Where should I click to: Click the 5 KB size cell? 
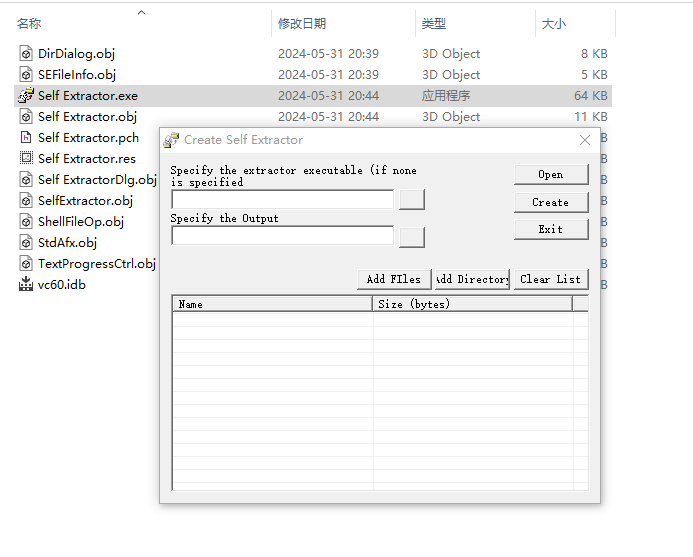[594, 75]
